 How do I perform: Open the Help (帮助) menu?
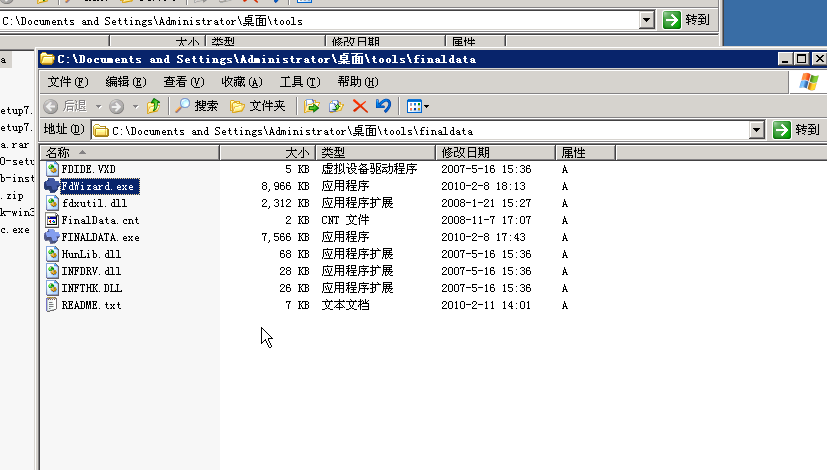point(358,82)
